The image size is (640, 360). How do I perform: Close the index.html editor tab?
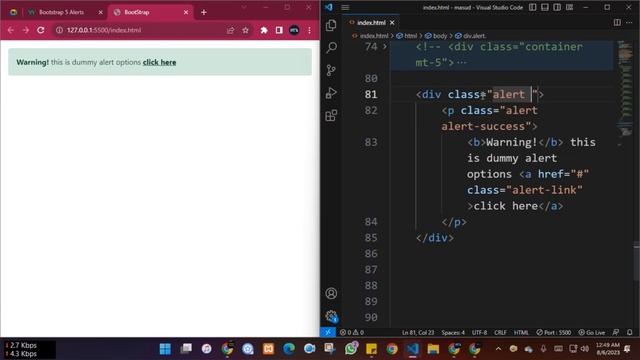[392, 23]
